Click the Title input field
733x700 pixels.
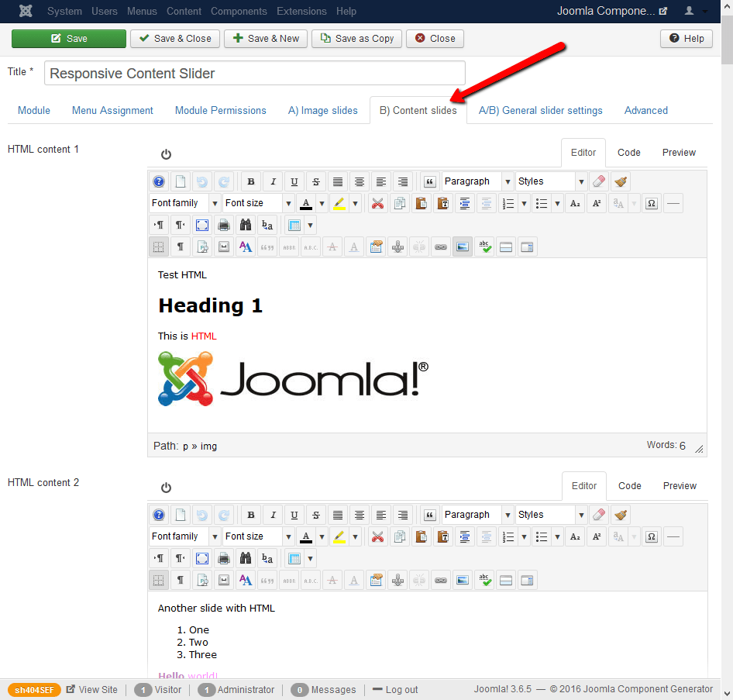click(x=255, y=73)
